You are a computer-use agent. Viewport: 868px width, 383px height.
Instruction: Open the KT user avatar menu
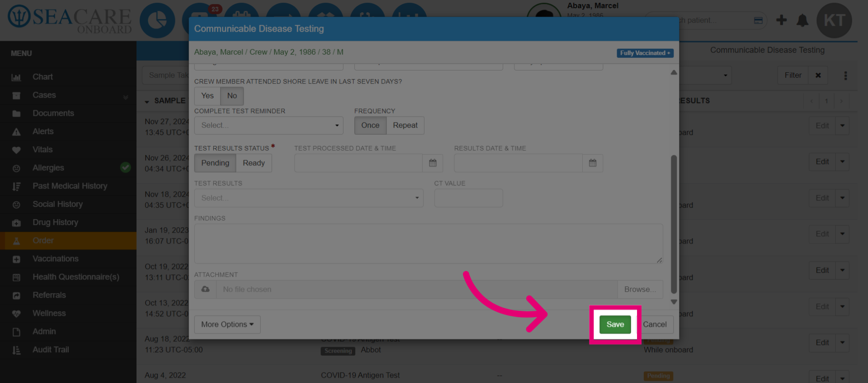pos(834,20)
